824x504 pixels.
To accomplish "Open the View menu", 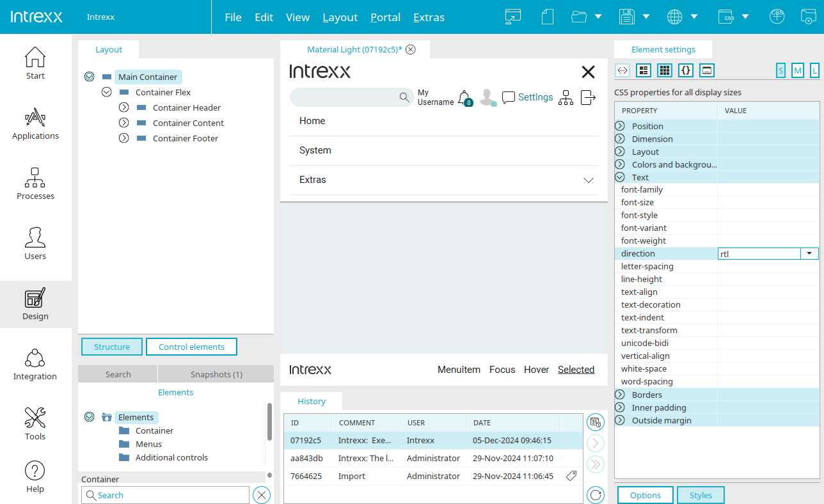I will (297, 17).
